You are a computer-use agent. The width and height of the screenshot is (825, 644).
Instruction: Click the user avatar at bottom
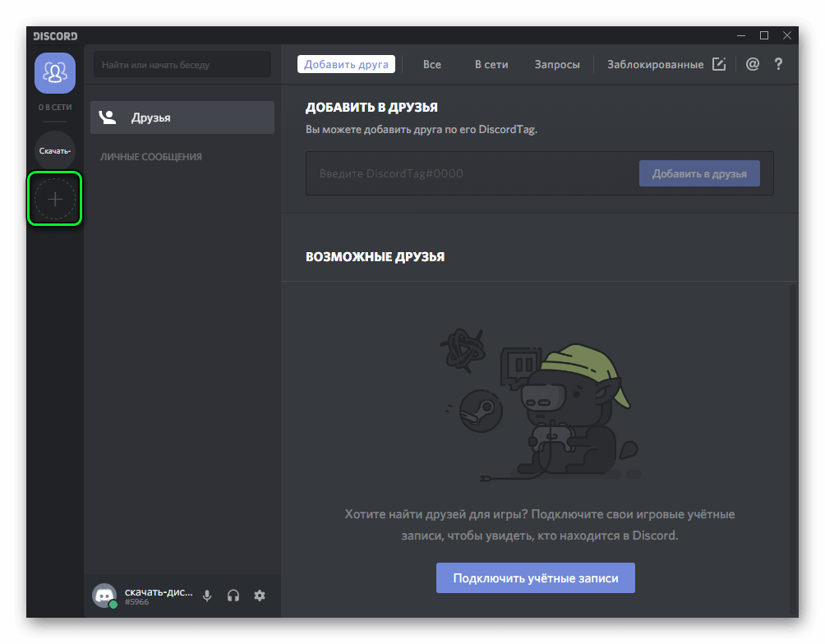(x=104, y=595)
